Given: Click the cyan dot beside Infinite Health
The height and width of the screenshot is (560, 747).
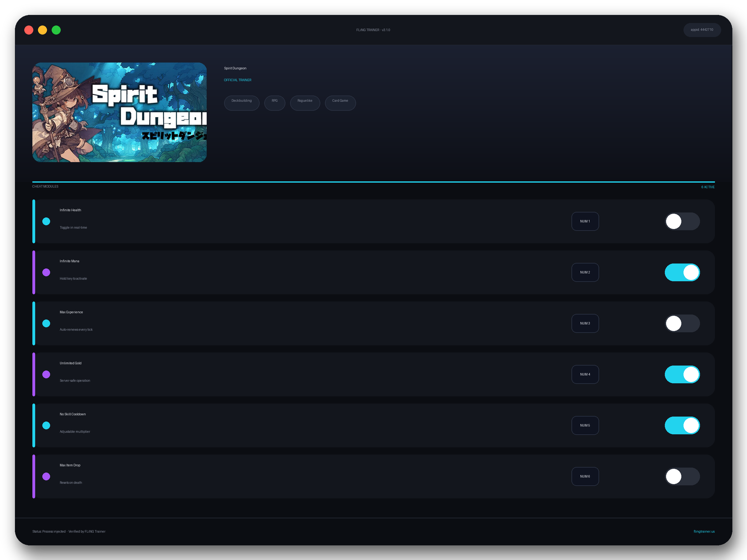Looking at the screenshot, I should [x=46, y=222].
